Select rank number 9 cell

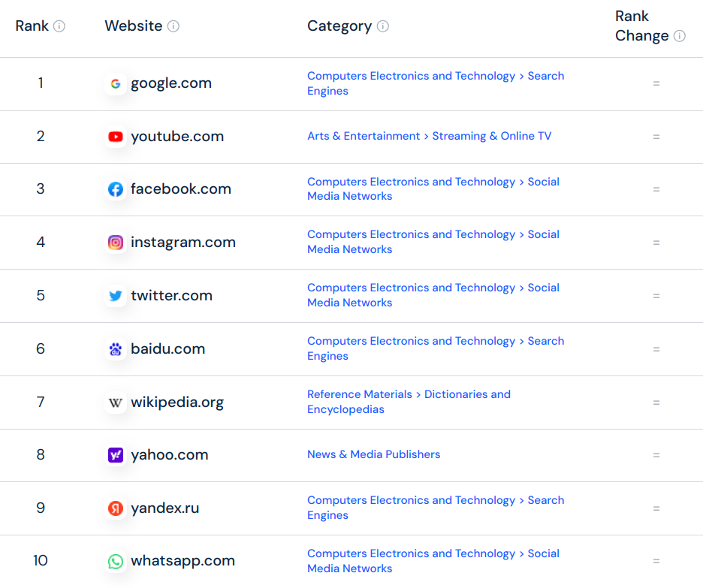click(41, 508)
